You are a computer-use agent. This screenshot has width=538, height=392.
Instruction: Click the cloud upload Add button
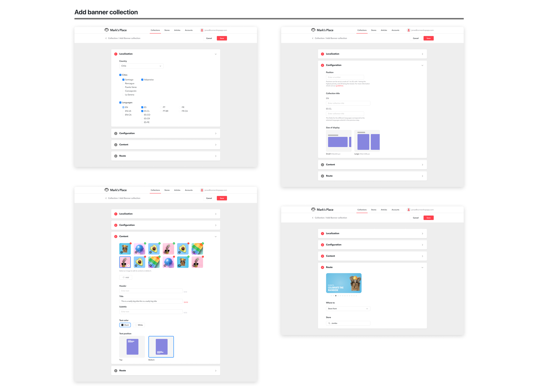[x=125, y=277]
